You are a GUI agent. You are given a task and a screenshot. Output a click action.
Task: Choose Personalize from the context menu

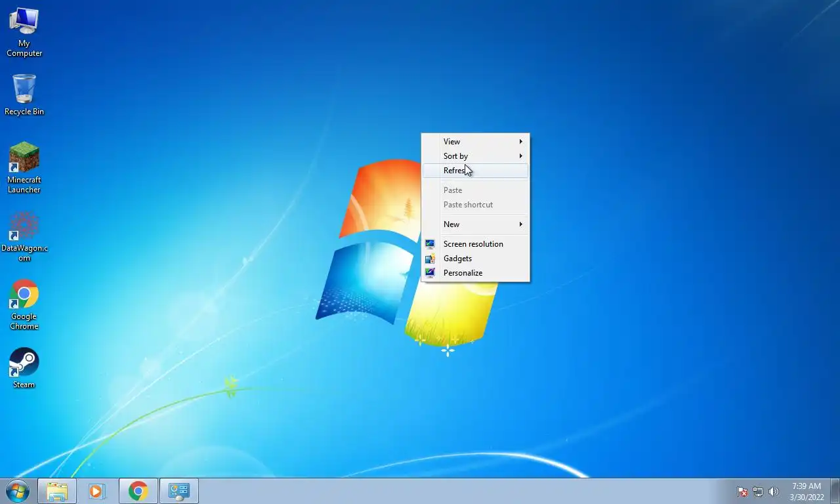475,273
